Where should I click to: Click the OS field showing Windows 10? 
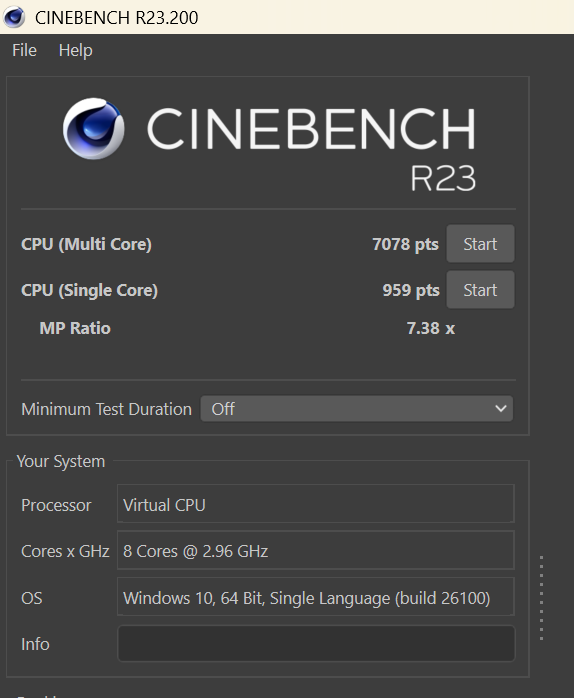coord(316,597)
